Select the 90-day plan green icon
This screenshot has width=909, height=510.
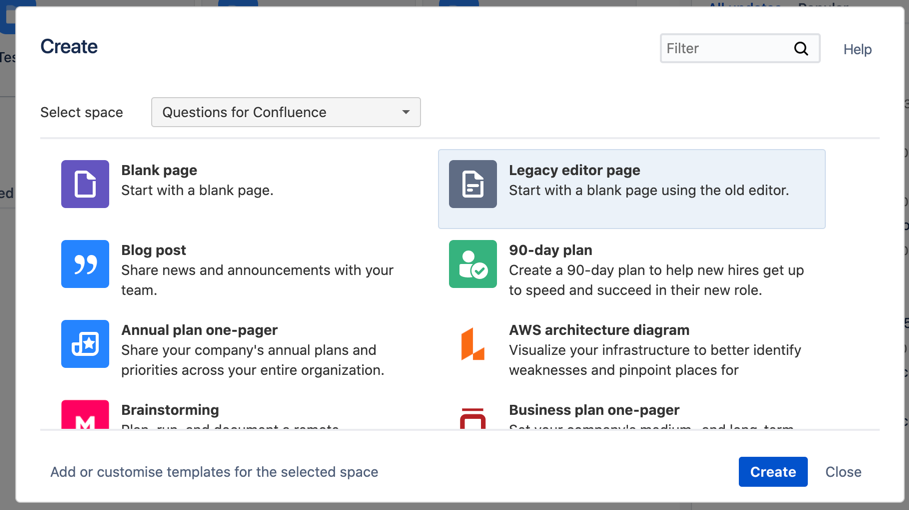pyautogui.click(x=472, y=264)
